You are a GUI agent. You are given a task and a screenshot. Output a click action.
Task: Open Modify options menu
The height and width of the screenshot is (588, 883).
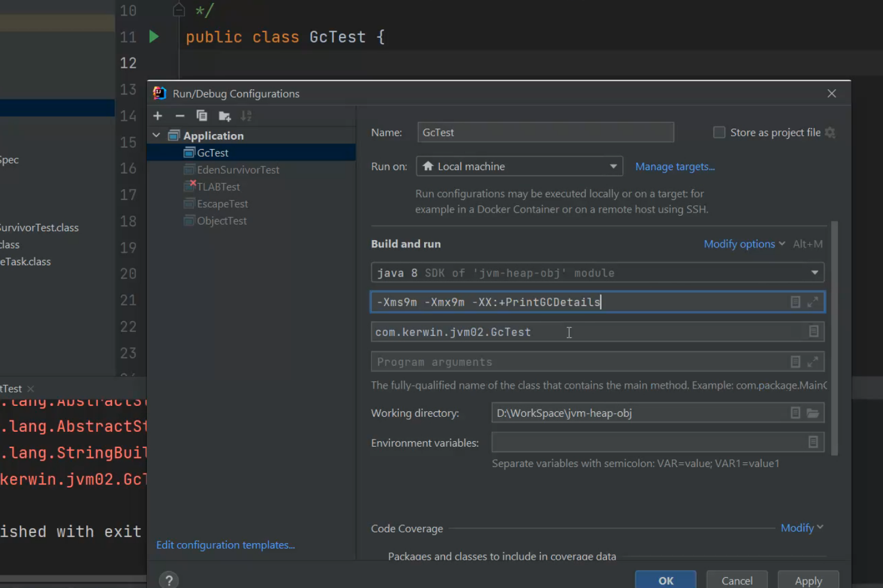744,244
